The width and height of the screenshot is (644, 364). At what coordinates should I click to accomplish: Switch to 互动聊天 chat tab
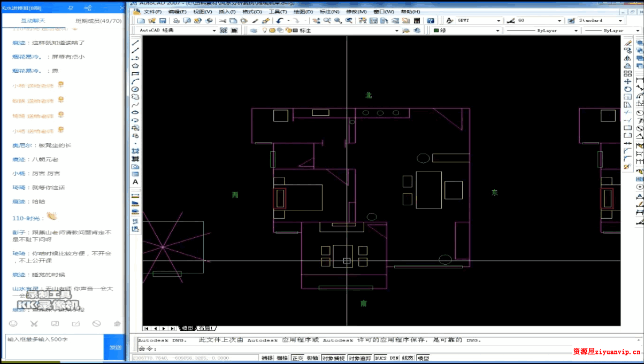(x=33, y=20)
